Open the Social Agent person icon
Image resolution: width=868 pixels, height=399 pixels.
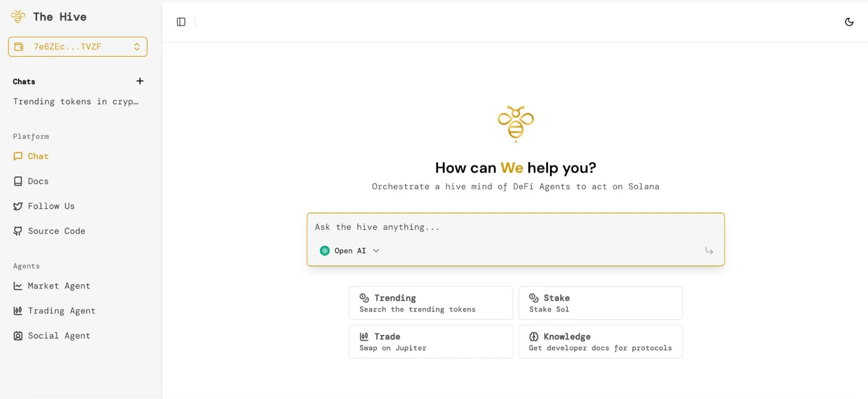(x=18, y=336)
